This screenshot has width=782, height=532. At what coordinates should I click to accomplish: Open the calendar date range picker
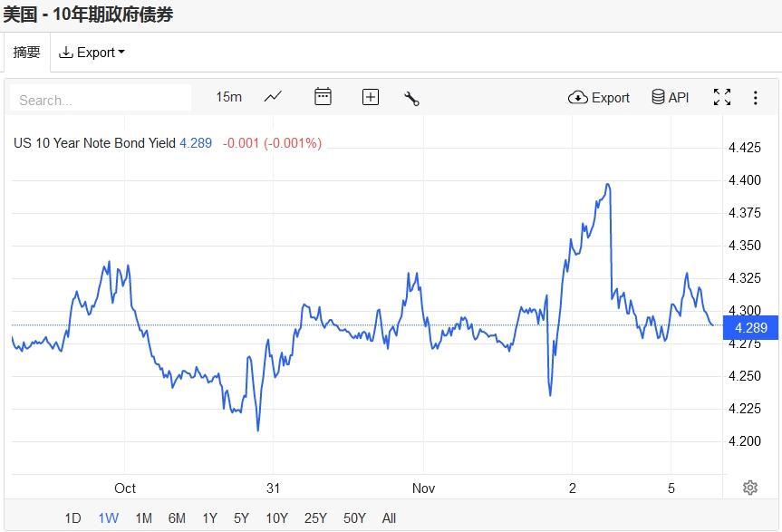pos(323,97)
